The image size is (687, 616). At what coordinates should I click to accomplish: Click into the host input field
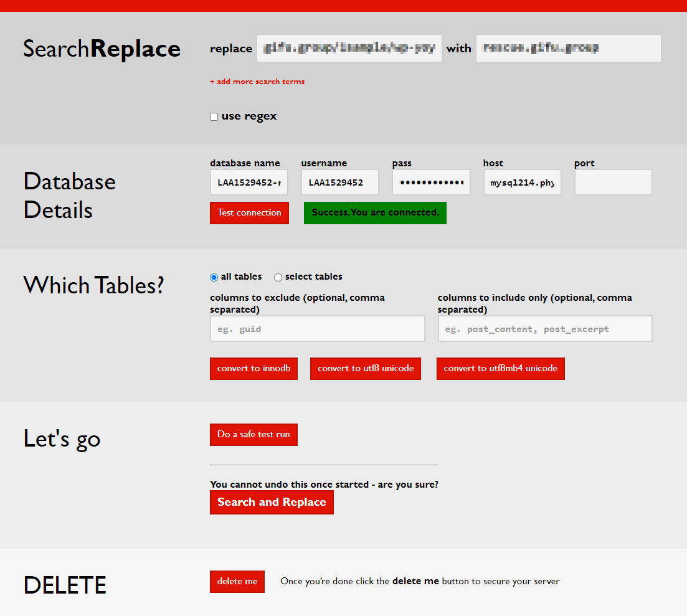[522, 182]
